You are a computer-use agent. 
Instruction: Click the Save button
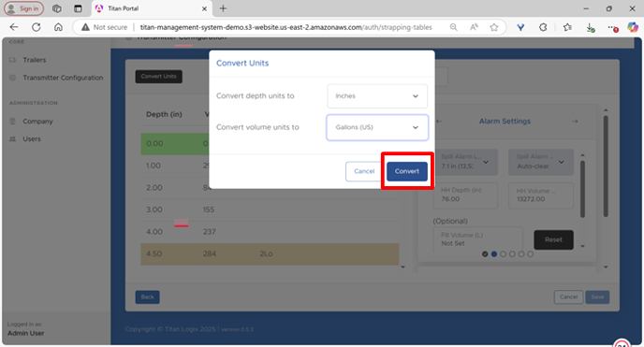[x=597, y=296]
